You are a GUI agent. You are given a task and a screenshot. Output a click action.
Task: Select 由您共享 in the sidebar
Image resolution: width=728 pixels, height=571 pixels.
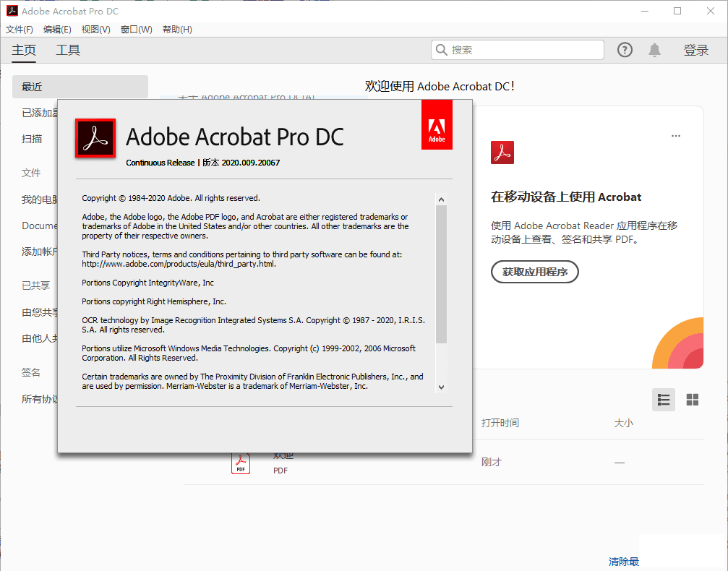coord(40,312)
